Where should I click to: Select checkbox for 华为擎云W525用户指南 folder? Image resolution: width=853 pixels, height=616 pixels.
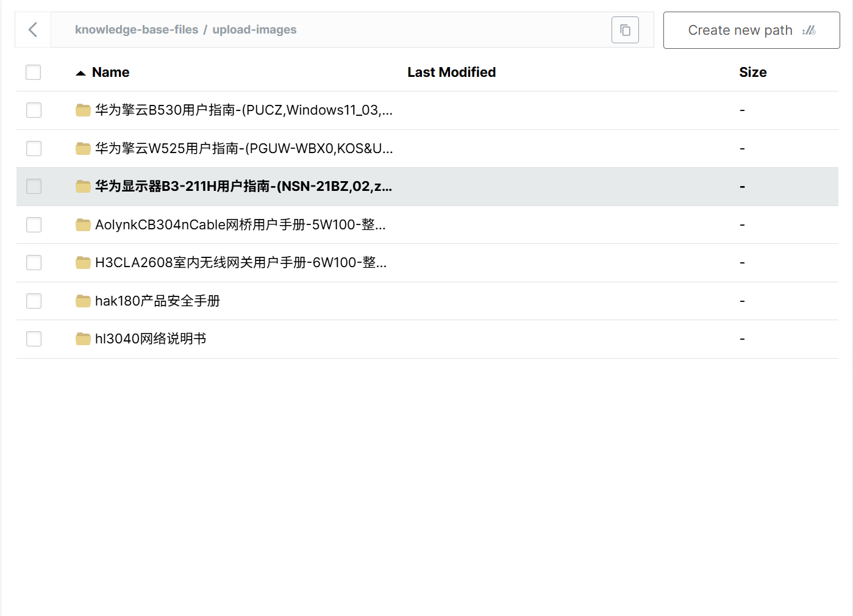34,149
